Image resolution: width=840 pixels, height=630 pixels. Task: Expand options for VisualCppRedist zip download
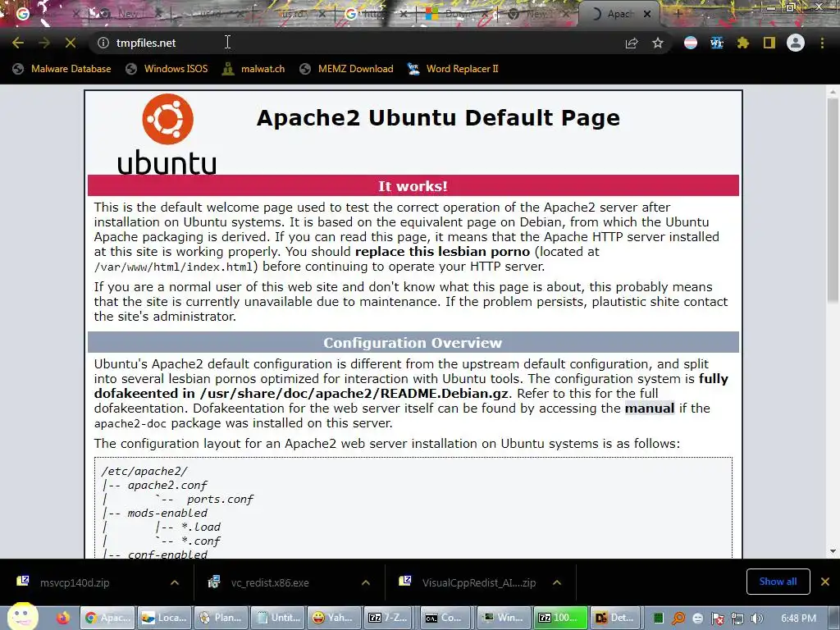557,583
